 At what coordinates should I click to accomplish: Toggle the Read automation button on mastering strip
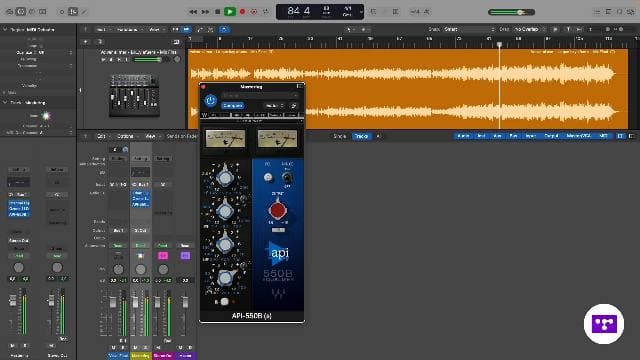[140, 245]
